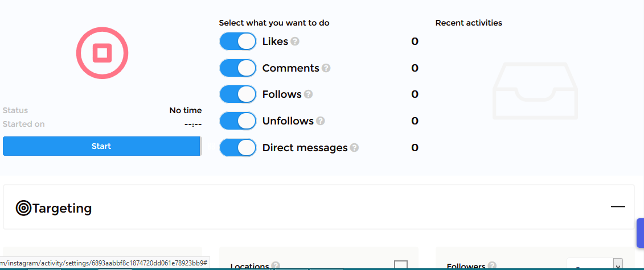
Task: Open the help icon next to Locations
Action: pos(276,266)
